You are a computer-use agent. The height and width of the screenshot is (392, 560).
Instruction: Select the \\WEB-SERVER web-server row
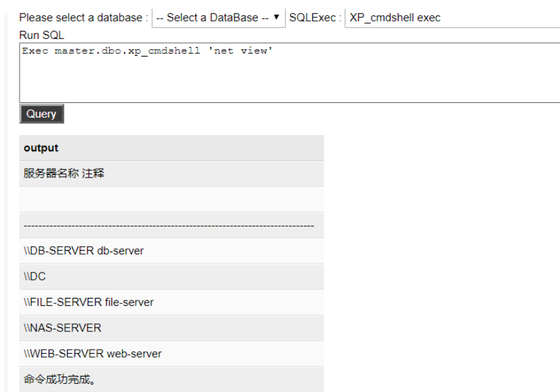click(172, 354)
